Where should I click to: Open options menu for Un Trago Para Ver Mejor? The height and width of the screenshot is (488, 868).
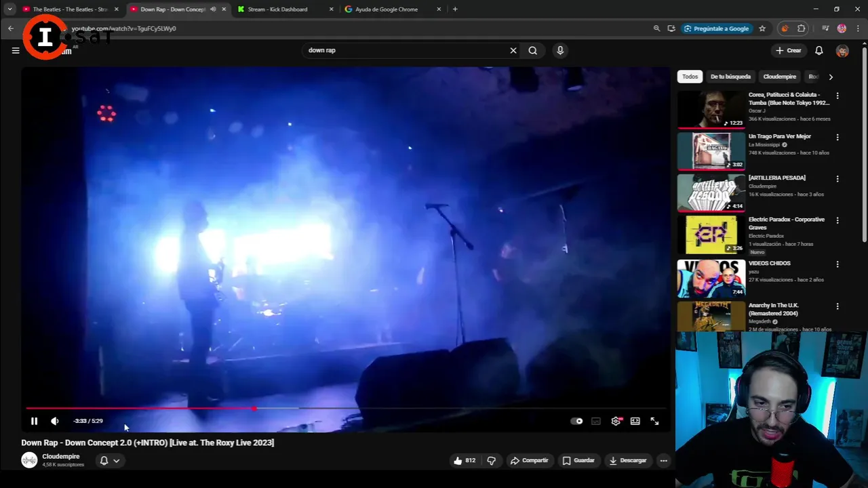point(837,138)
